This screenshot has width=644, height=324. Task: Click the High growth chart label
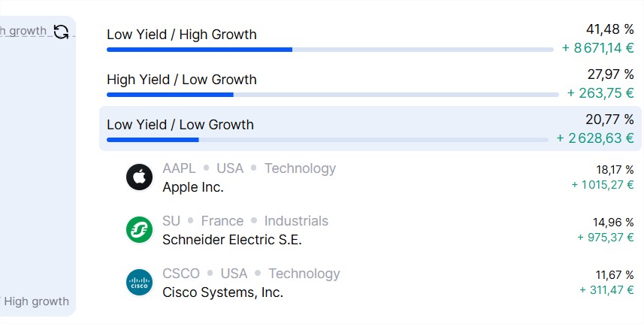click(x=37, y=301)
